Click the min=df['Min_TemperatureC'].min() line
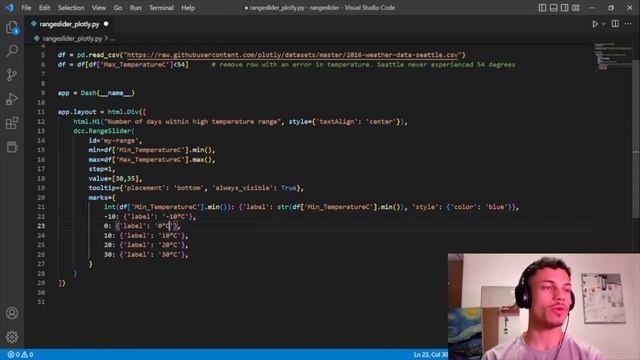The image size is (640, 360). 151,150
